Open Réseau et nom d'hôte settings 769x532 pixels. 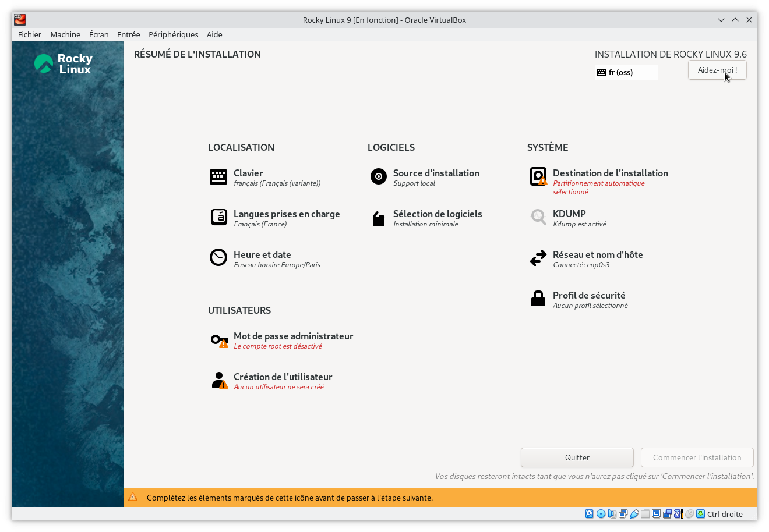pos(598,254)
